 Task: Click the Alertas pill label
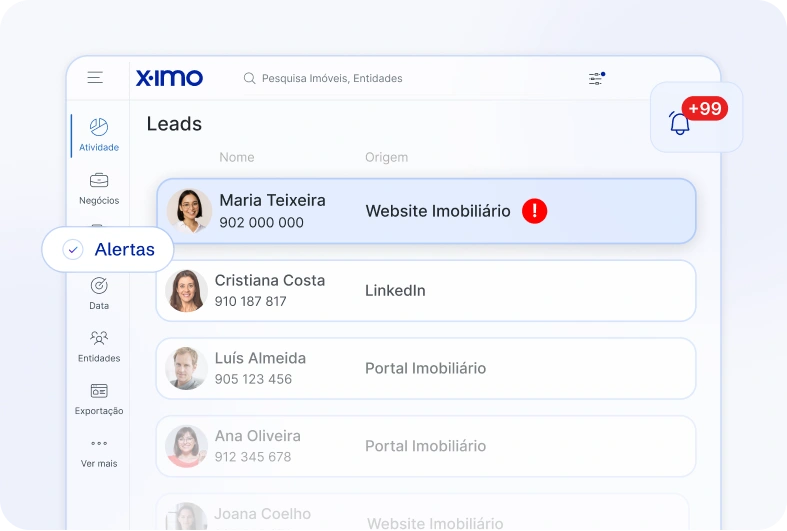click(x=124, y=249)
